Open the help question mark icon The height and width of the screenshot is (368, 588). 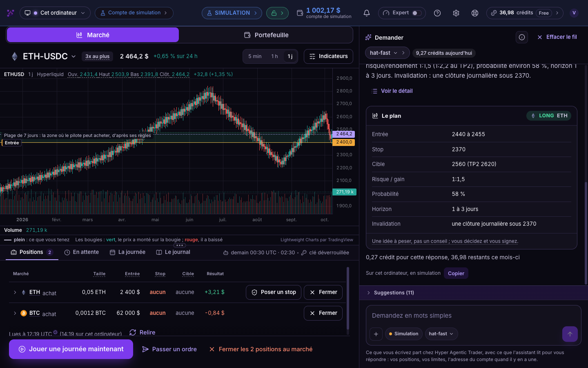point(437,13)
